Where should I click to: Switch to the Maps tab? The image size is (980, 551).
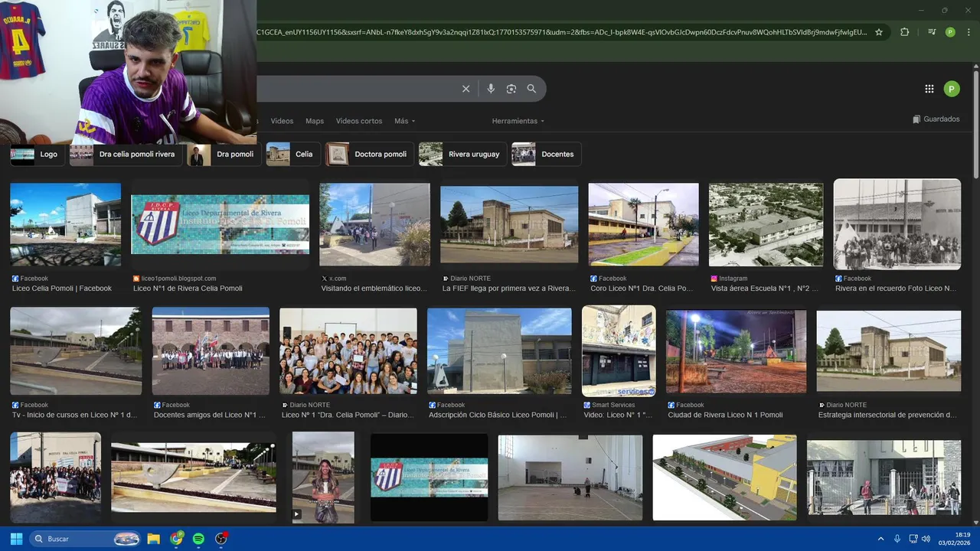(315, 121)
